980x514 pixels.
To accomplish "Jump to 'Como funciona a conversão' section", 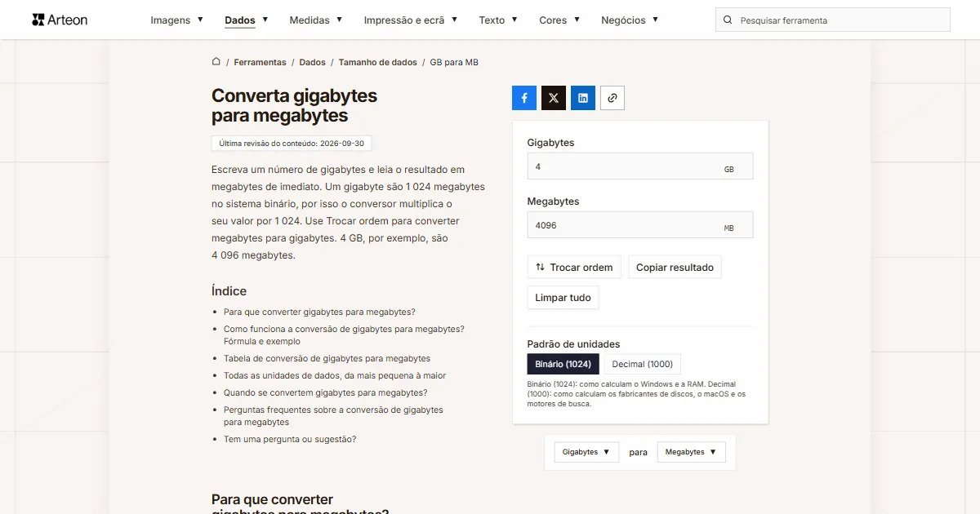I will click(344, 335).
